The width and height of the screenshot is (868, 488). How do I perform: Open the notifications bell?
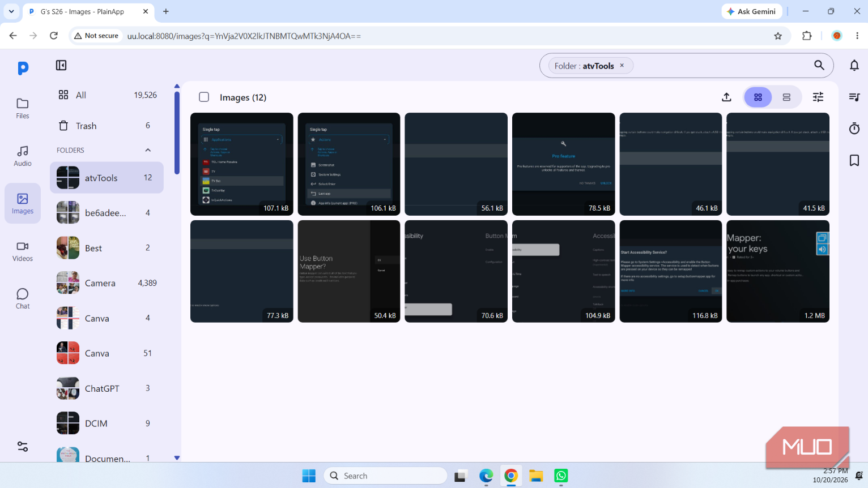(x=854, y=65)
